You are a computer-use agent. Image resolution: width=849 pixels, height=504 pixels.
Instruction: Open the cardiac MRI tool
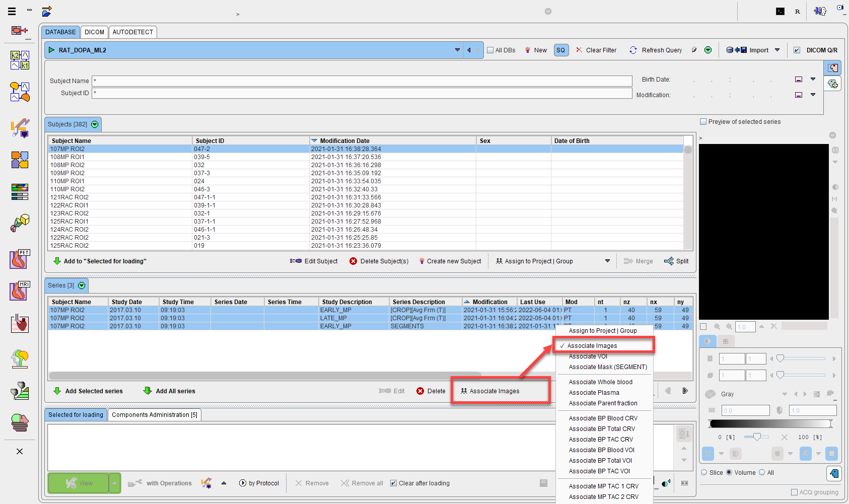pyautogui.click(x=20, y=291)
